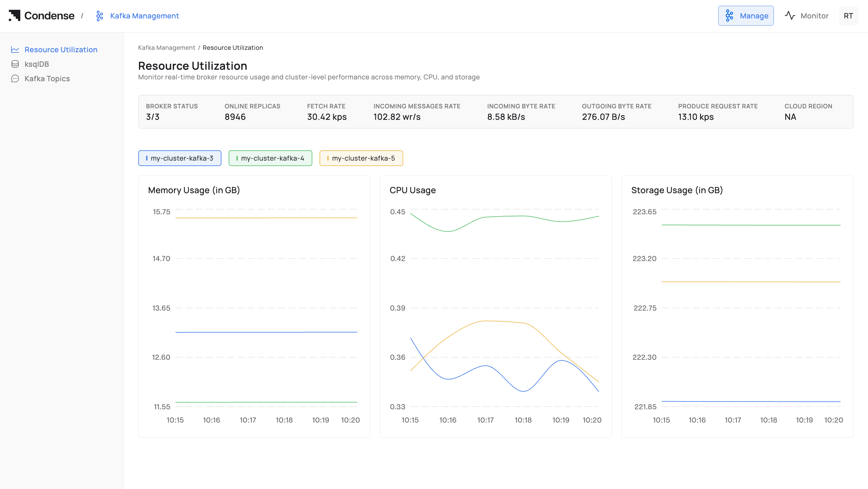Open ksqlDB in the sidebar
This screenshot has height=489, width=868.
pyautogui.click(x=37, y=64)
